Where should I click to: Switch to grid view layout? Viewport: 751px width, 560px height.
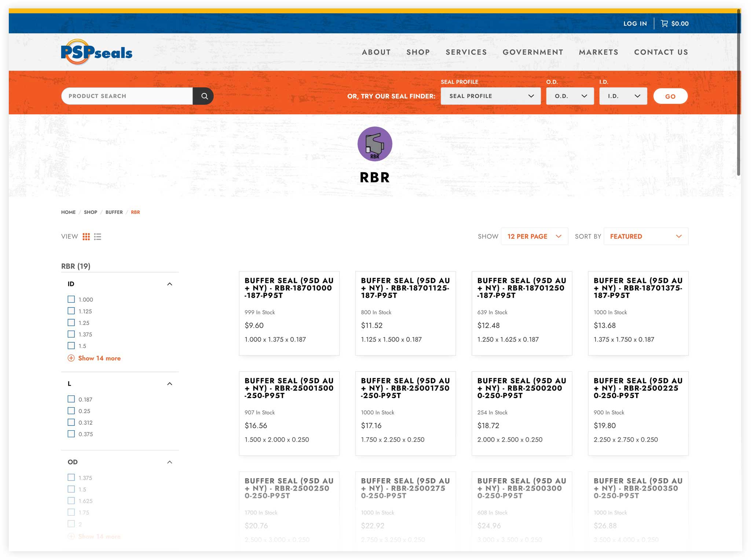tap(87, 236)
